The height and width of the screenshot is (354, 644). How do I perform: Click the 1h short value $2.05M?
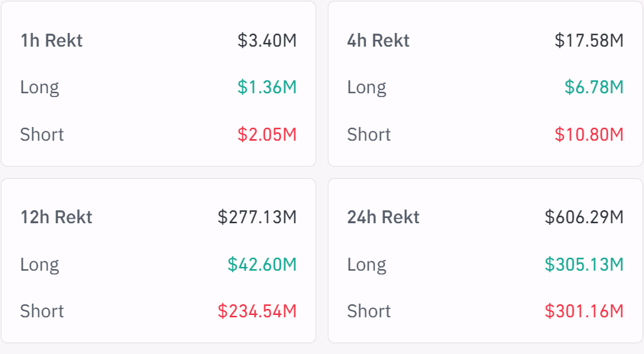[267, 135]
